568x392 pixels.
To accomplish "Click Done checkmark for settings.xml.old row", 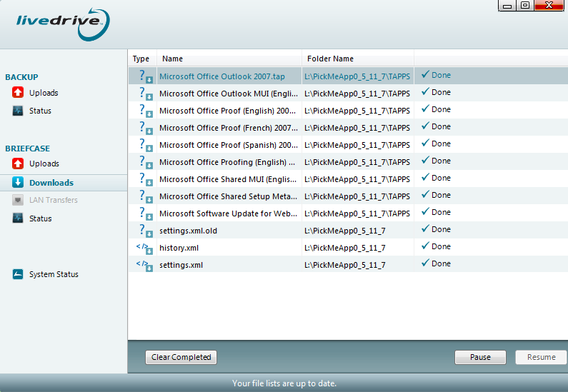I will click(x=425, y=228).
